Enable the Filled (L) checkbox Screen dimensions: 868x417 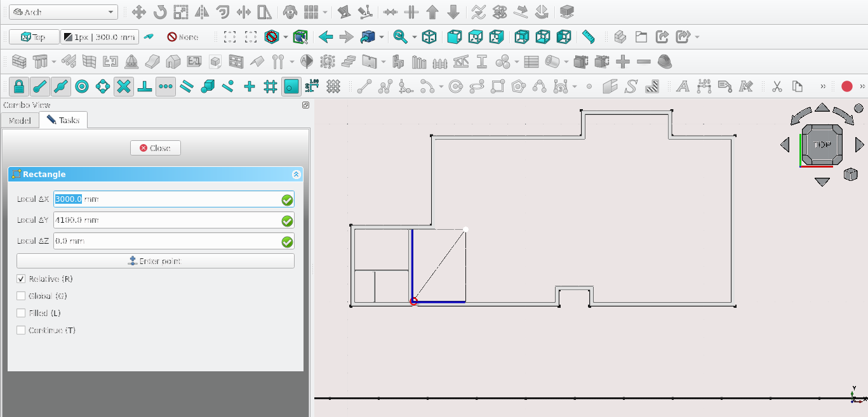[x=21, y=314]
